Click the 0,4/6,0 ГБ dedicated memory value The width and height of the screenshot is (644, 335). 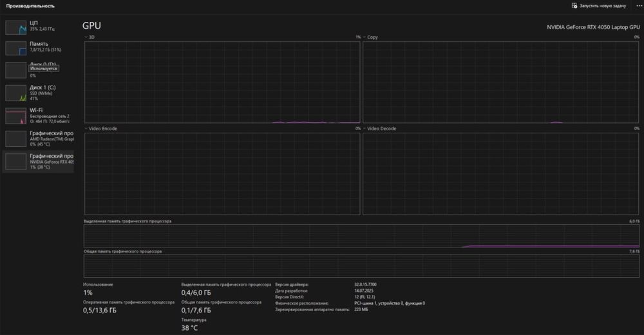(196, 292)
